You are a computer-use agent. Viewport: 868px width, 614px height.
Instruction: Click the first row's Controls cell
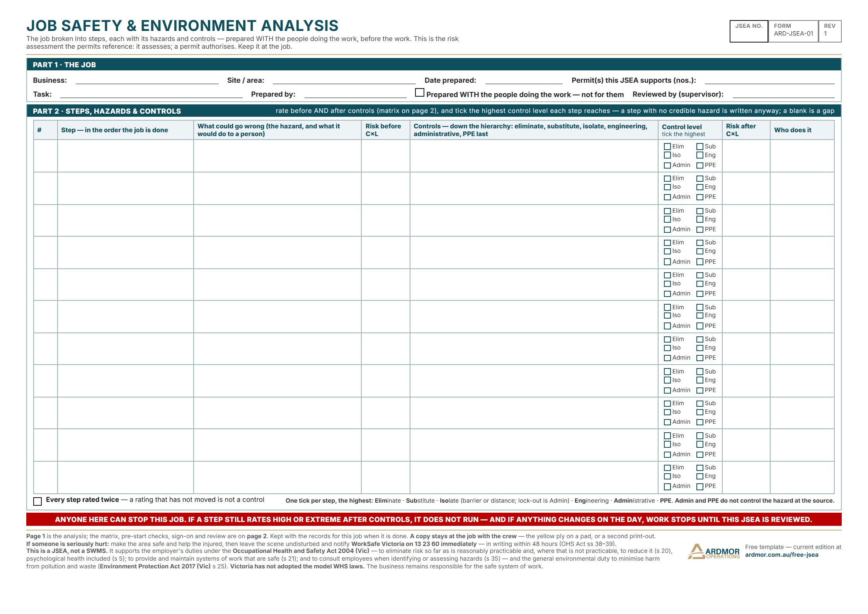pos(534,156)
